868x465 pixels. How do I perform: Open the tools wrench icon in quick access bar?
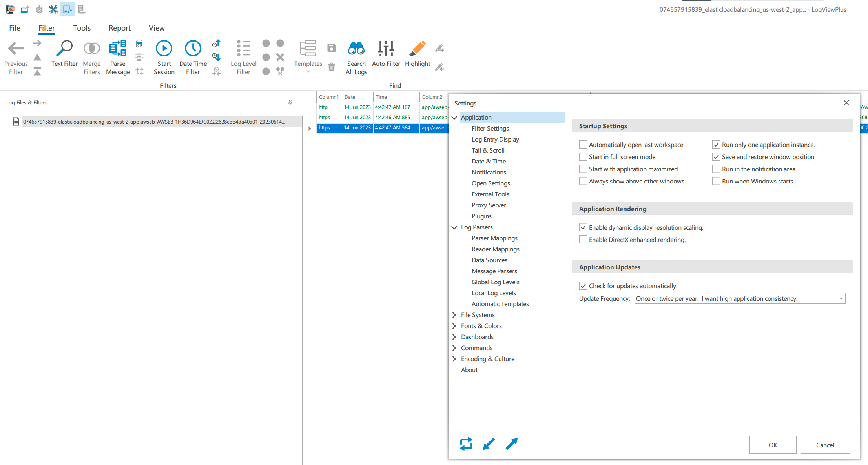pyautogui.click(x=53, y=9)
